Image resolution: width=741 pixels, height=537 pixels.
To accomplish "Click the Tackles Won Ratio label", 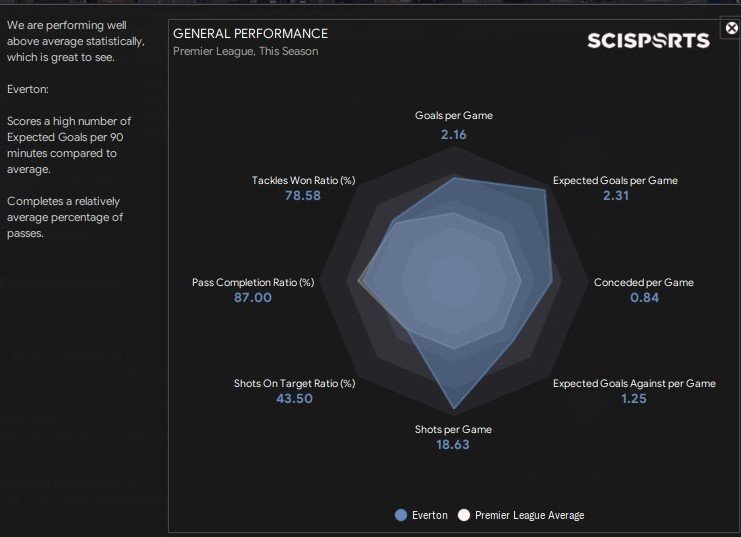I will pyautogui.click(x=304, y=181).
